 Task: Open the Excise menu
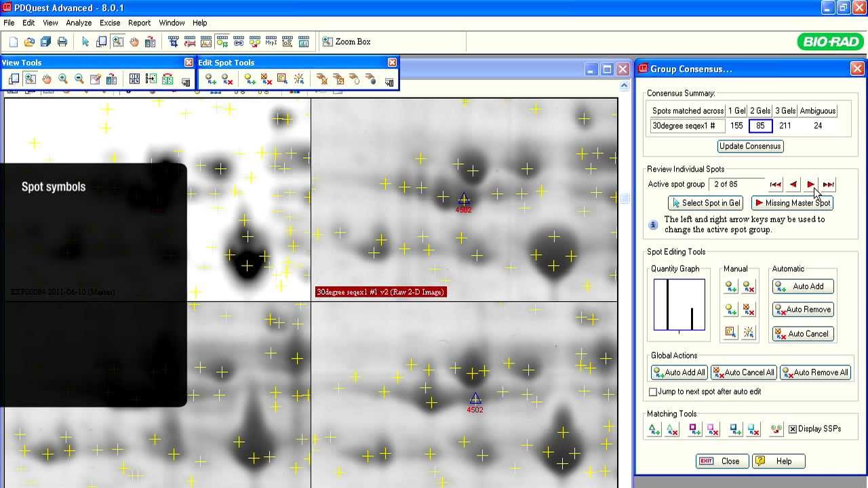click(x=110, y=23)
